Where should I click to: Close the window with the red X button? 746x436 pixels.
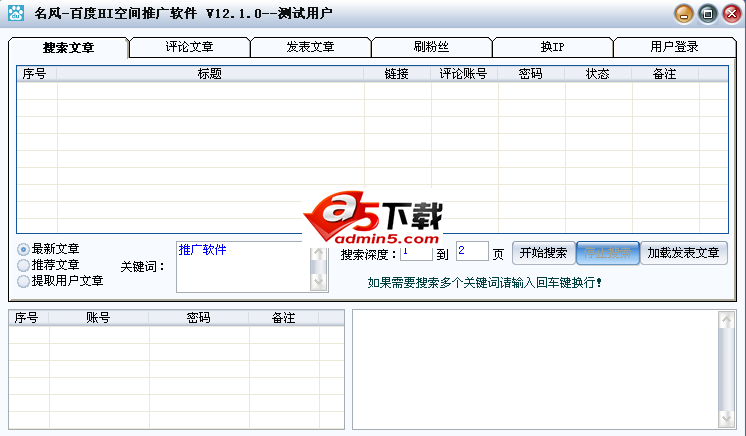732,14
